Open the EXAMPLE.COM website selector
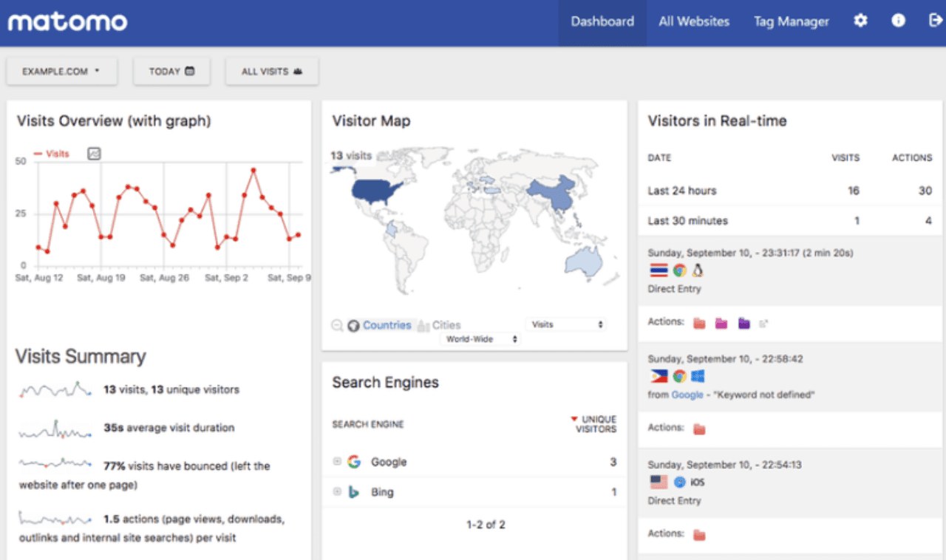Image resolution: width=946 pixels, height=560 pixels. click(62, 72)
